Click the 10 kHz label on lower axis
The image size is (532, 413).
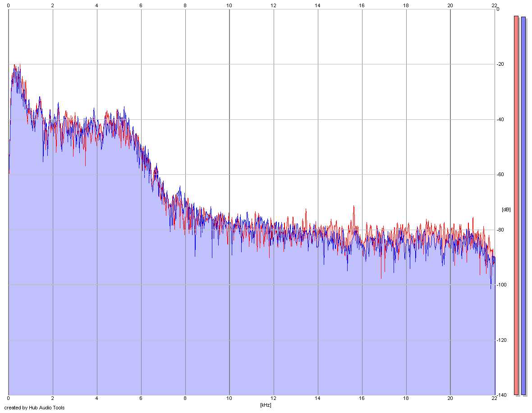[229, 398]
